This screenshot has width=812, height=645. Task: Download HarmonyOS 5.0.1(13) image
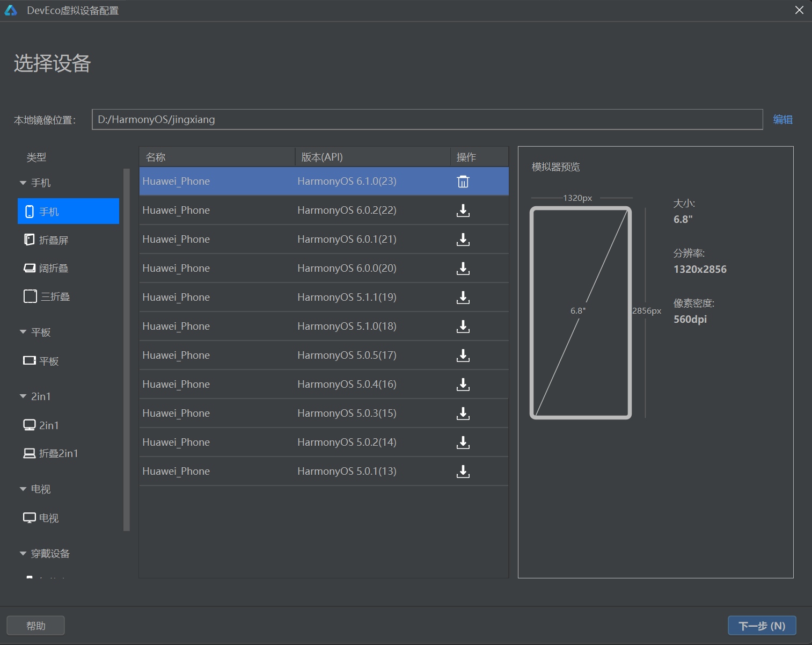463,472
